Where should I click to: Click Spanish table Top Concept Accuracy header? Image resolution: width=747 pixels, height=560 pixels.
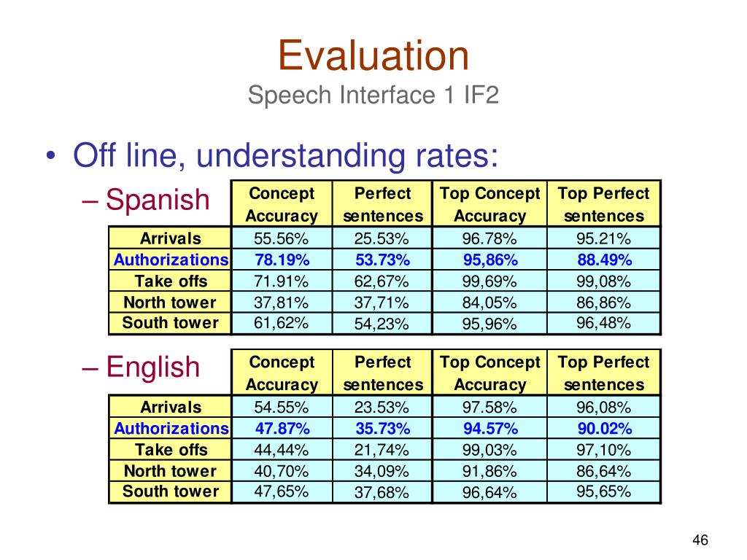coord(489,204)
